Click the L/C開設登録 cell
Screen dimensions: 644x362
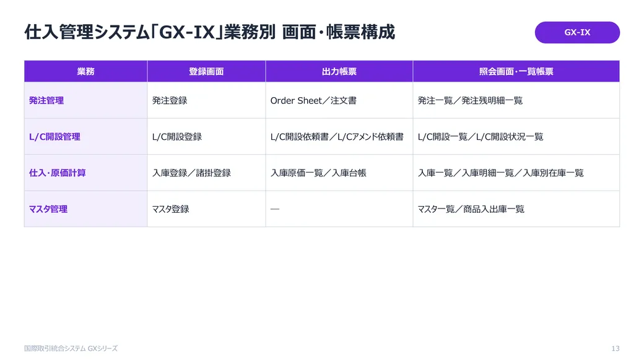206,137
